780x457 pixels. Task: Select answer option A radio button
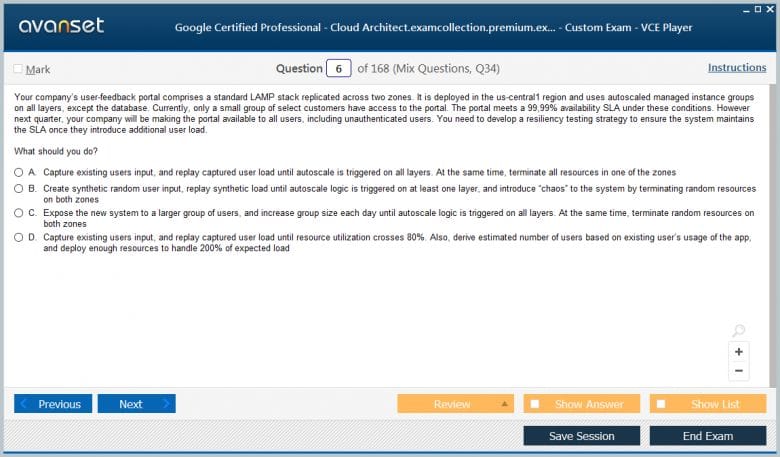[19, 172]
